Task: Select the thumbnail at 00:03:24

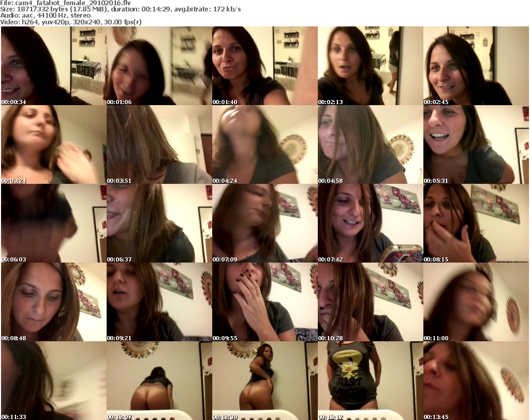Action: pos(53,144)
